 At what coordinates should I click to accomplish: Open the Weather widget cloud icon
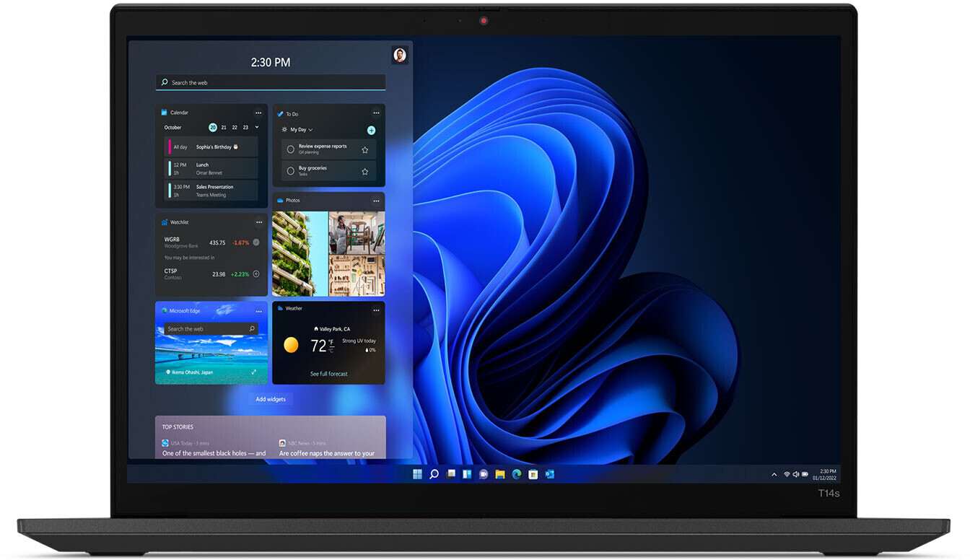tap(281, 307)
